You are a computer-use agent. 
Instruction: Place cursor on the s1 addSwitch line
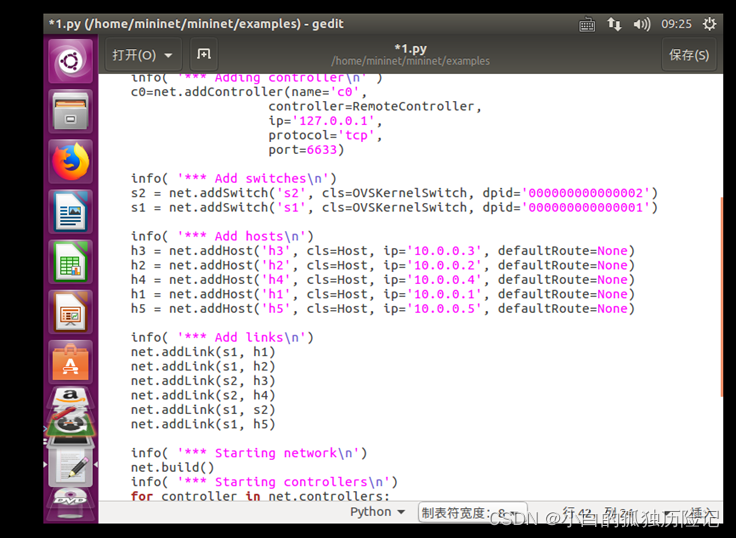click(394, 208)
